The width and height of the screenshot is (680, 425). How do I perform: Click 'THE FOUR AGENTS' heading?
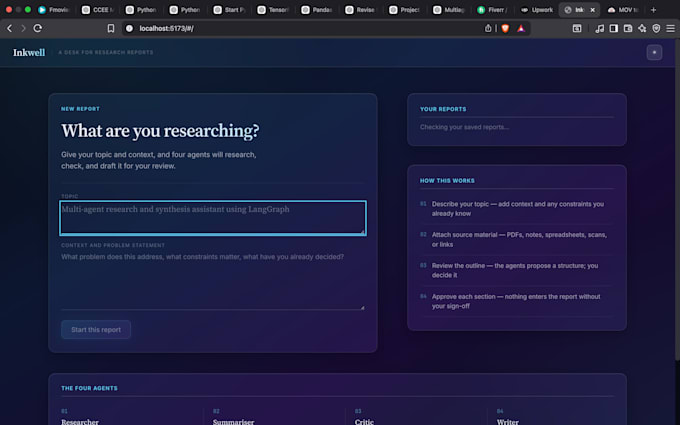89,388
